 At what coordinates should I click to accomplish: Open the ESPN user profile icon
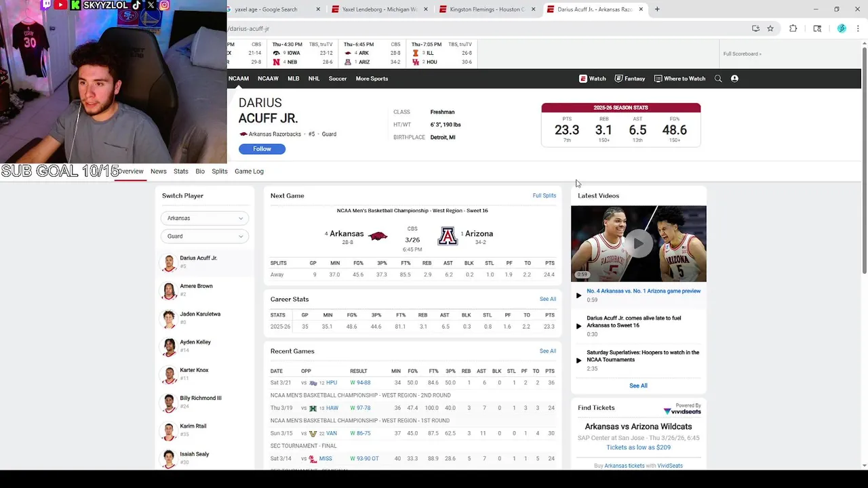[x=734, y=79]
